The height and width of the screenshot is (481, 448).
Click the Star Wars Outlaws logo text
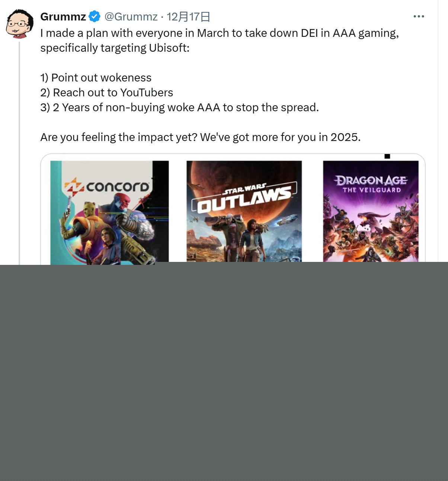click(244, 198)
